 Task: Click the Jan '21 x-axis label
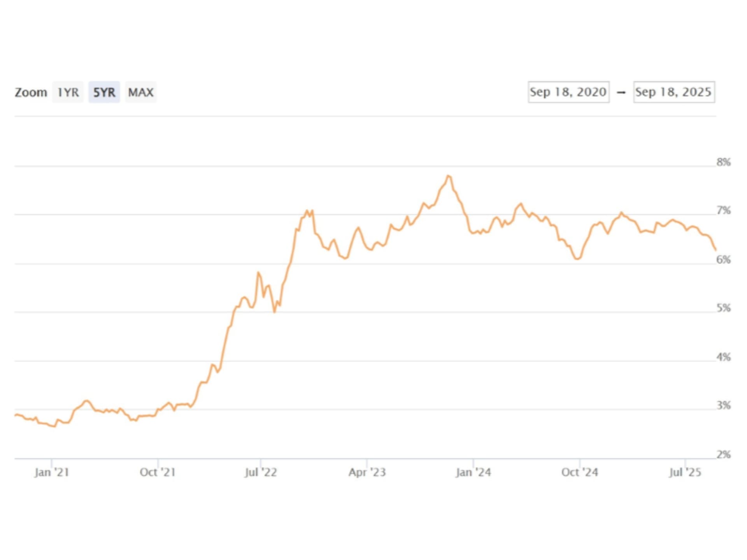click(x=52, y=472)
